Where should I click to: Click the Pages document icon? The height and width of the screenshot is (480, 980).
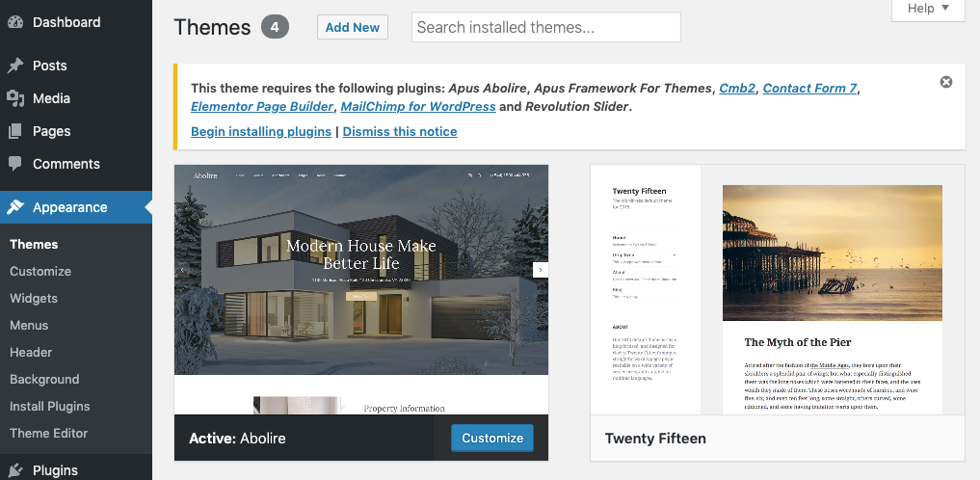click(x=15, y=131)
